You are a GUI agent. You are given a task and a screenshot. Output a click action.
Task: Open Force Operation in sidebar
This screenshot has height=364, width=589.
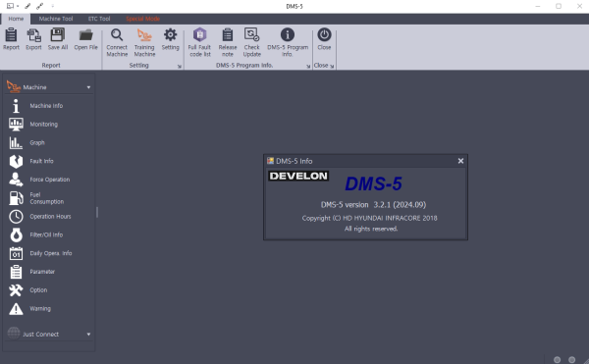pos(49,180)
